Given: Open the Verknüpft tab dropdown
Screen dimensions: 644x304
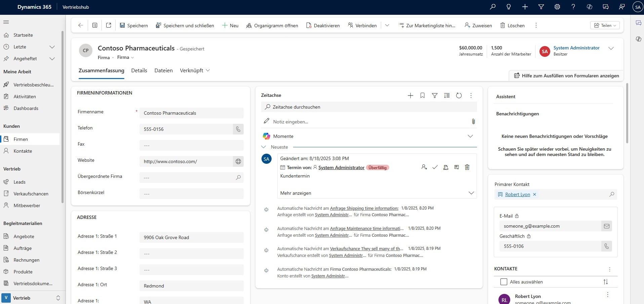Looking at the screenshot, I should [x=195, y=70].
